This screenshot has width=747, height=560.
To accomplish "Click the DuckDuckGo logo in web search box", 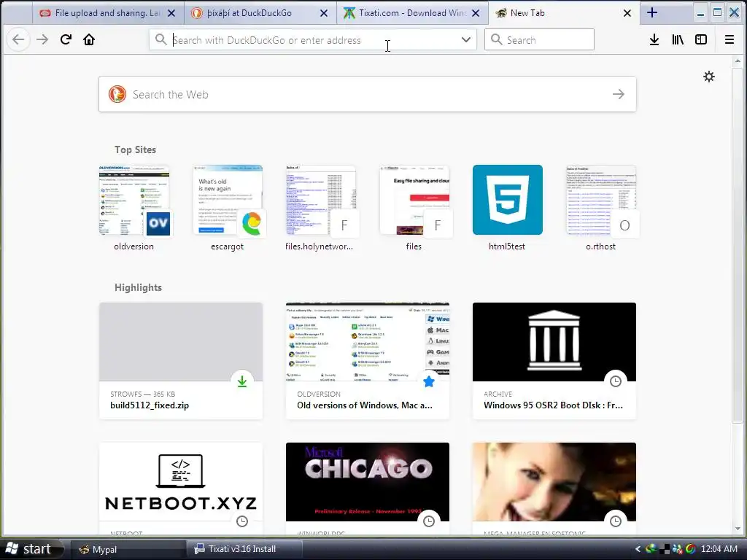I will click(x=117, y=94).
